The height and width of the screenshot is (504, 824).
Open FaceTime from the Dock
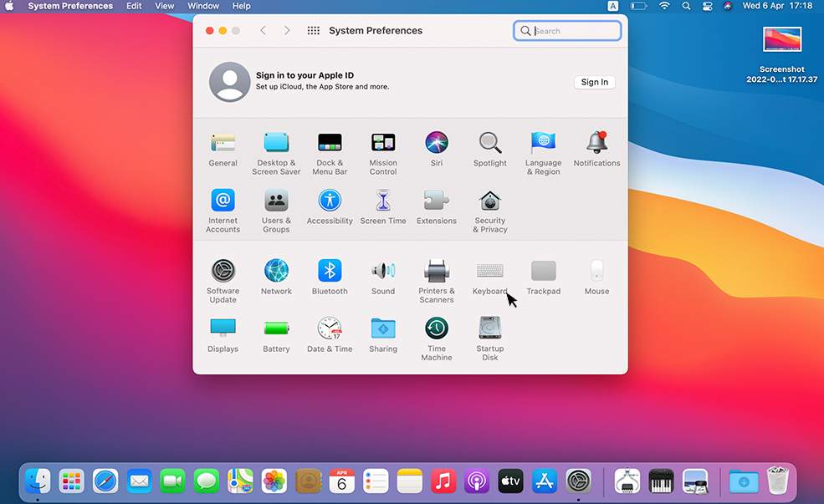click(173, 481)
